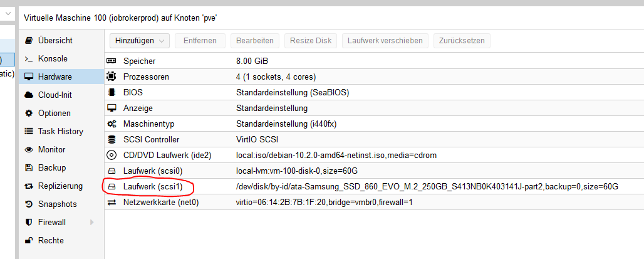Click the CD/DVD Laufwerk disc icon

coord(112,156)
